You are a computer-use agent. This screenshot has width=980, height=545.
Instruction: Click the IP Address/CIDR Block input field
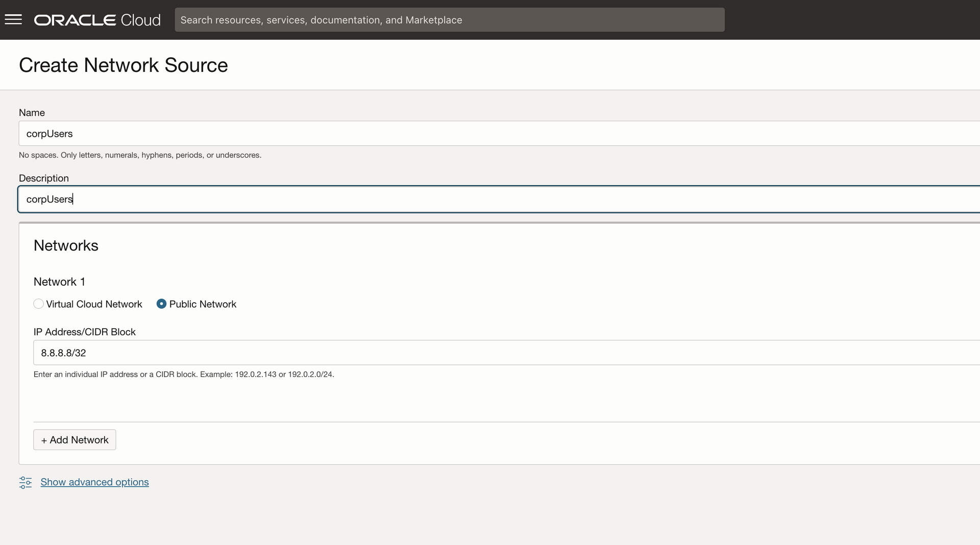pos(506,353)
